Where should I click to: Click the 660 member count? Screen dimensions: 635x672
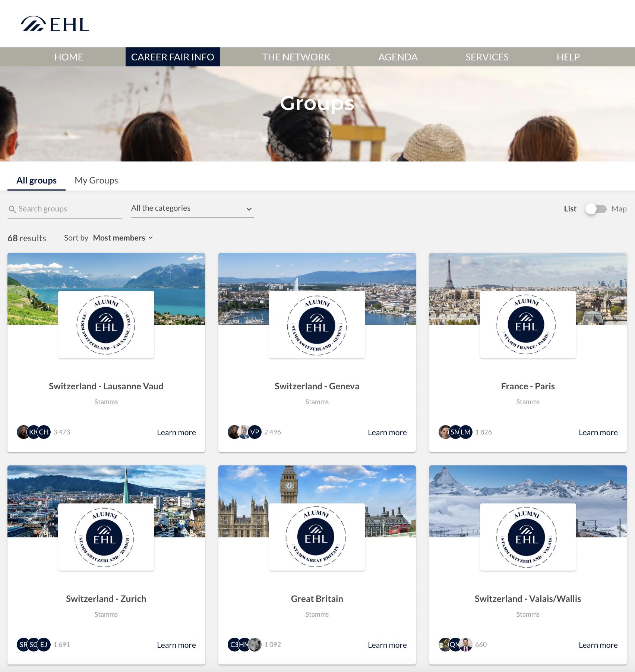click(x=481, y=645)
